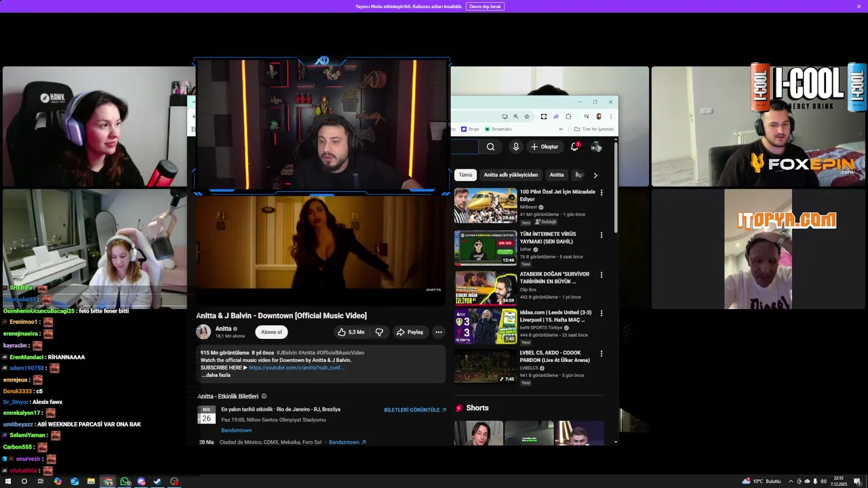Viewport: 868px width, 488px height.
Task: Click BİLETLERİ GÖRÜNTÜLE tickets link
Action: pos(415,410)
